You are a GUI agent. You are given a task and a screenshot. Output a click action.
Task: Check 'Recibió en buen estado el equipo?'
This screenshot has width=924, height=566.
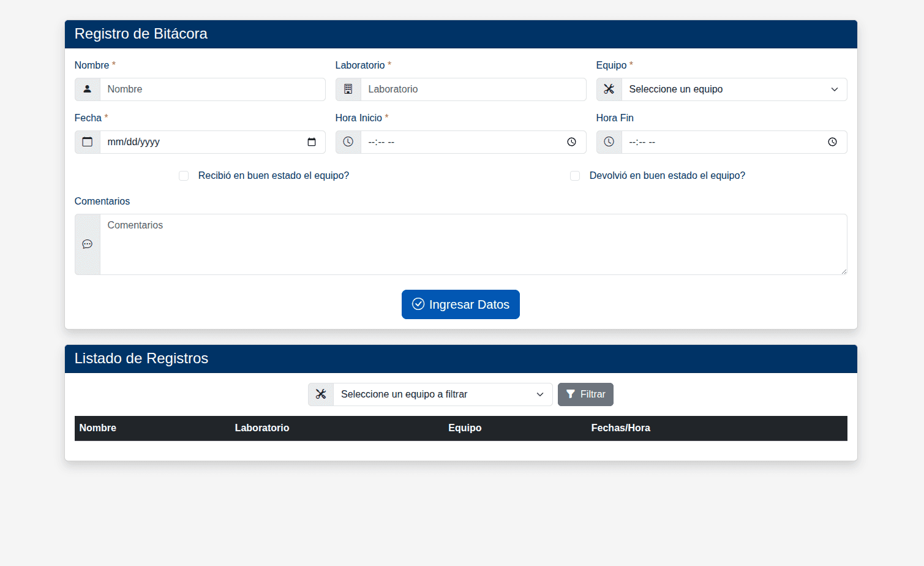tap(184, 176)
